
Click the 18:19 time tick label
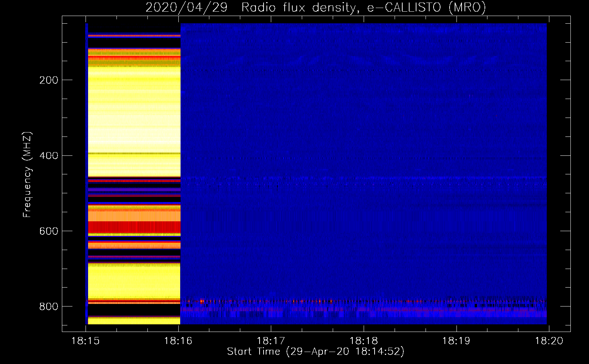(456, 341)
